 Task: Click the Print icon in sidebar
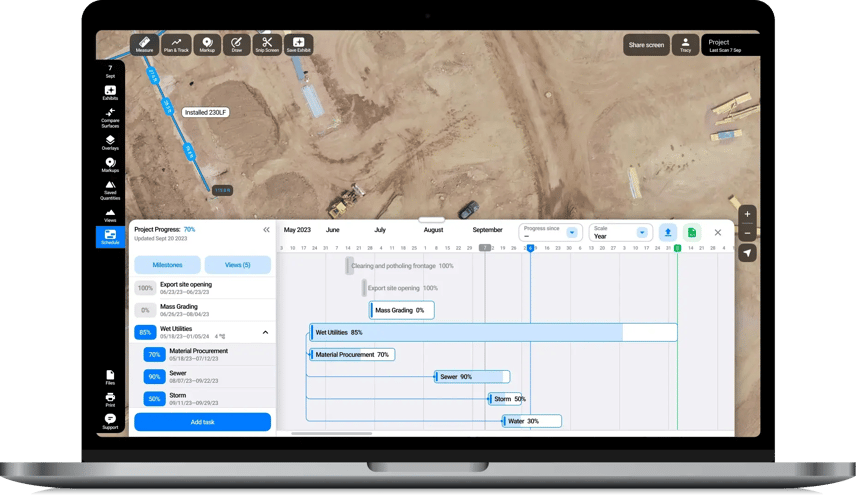coord(110,399)
